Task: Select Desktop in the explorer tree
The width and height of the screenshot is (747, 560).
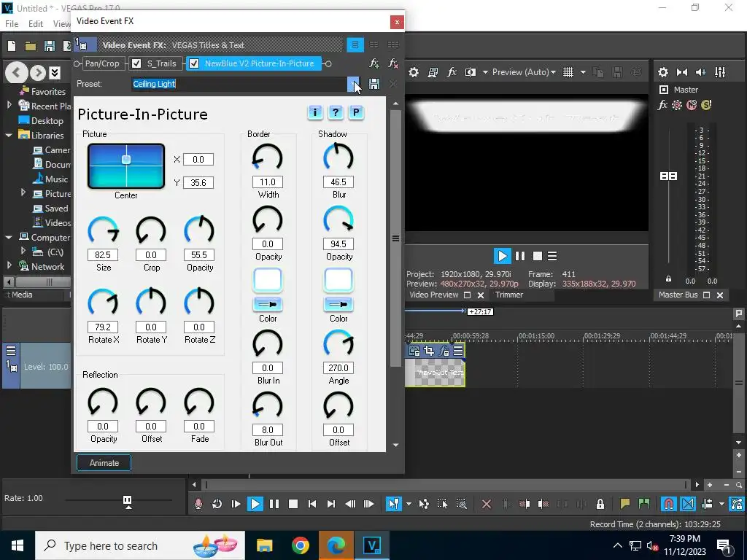Action: 47,121
